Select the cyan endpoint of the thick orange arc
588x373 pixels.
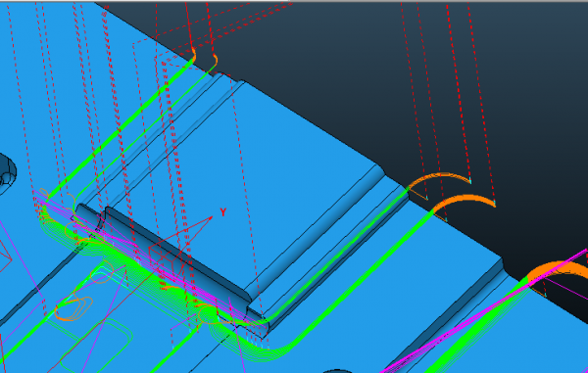pos(494,204)
